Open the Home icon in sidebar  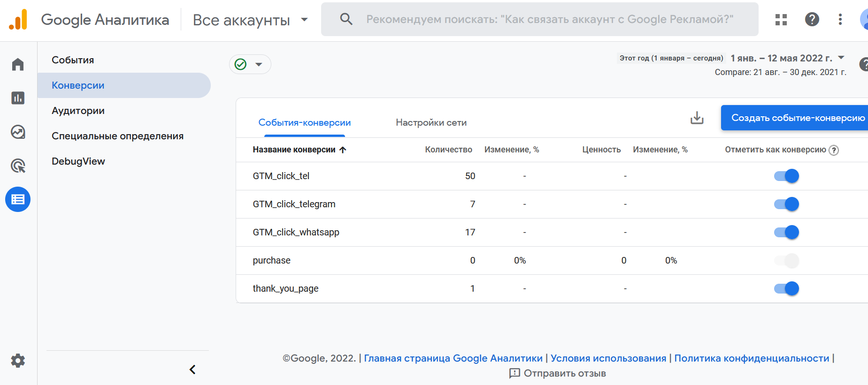[18, 64]
